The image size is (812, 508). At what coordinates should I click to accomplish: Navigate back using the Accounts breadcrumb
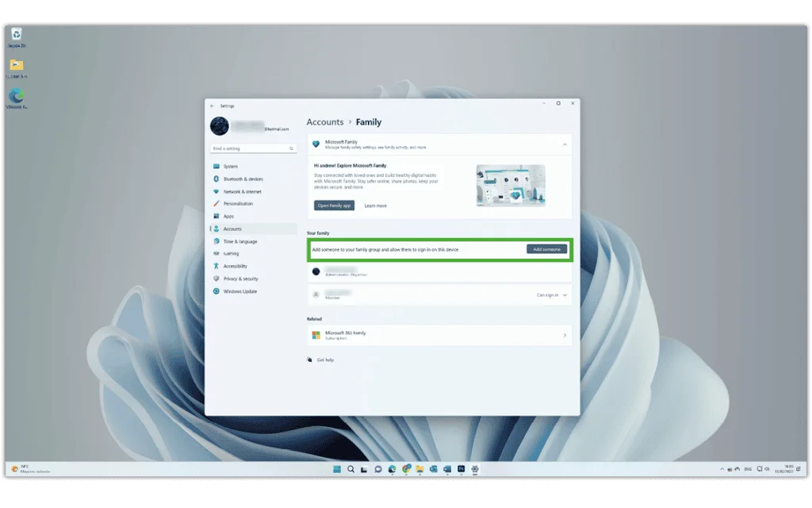[x=325, y=121]
